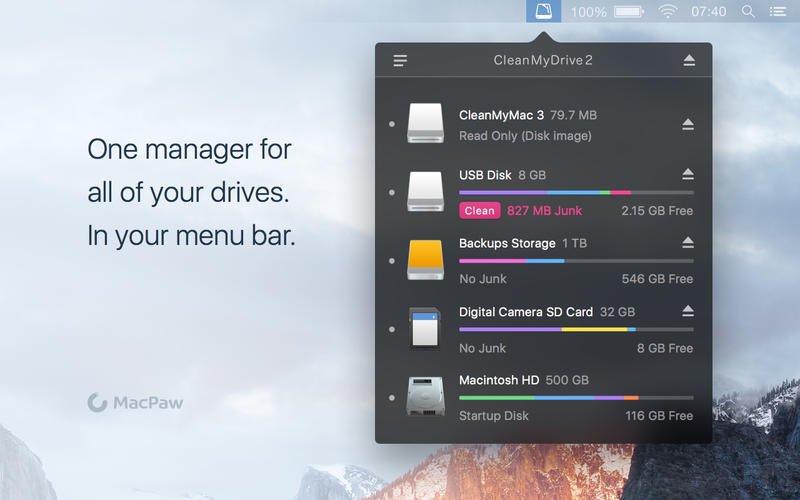Click the "Read Only (Disk image)" text
The image size is (800, 500).
pyautogui.click(x=526, y=136)
